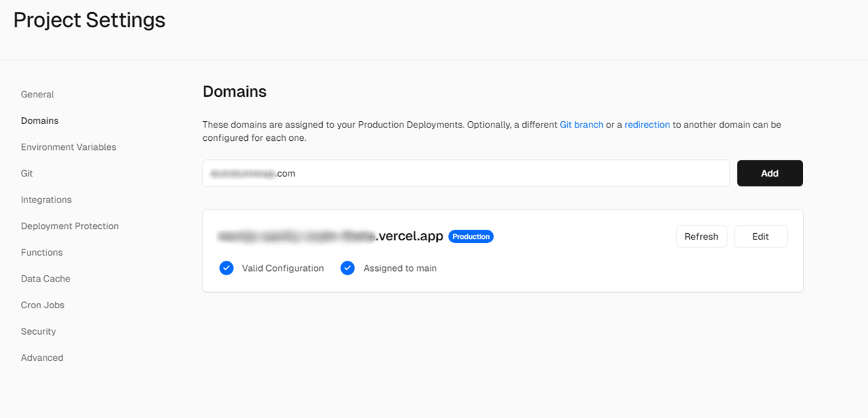The width and height of the screenshot is (868, 418).
Task: Select the Security settings icon
Action: click(38, 331)
